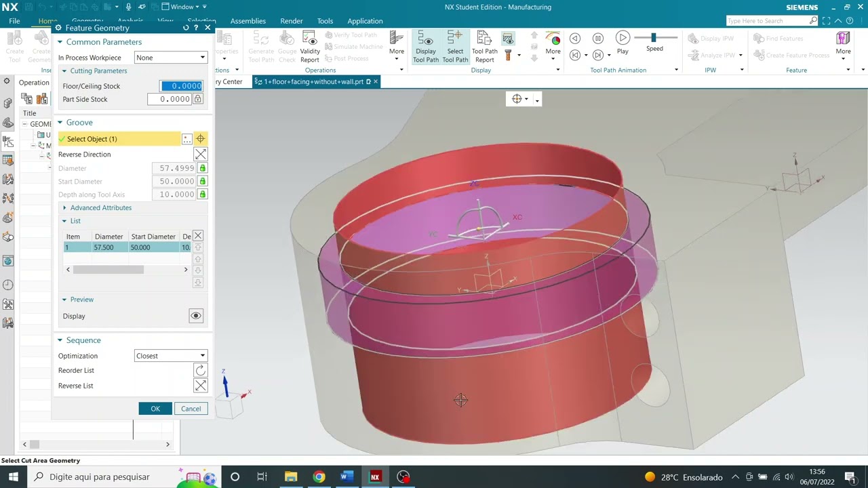Open Word from taskbar
Viewport: 868px width, 488px height.
(x=347, y=476)
